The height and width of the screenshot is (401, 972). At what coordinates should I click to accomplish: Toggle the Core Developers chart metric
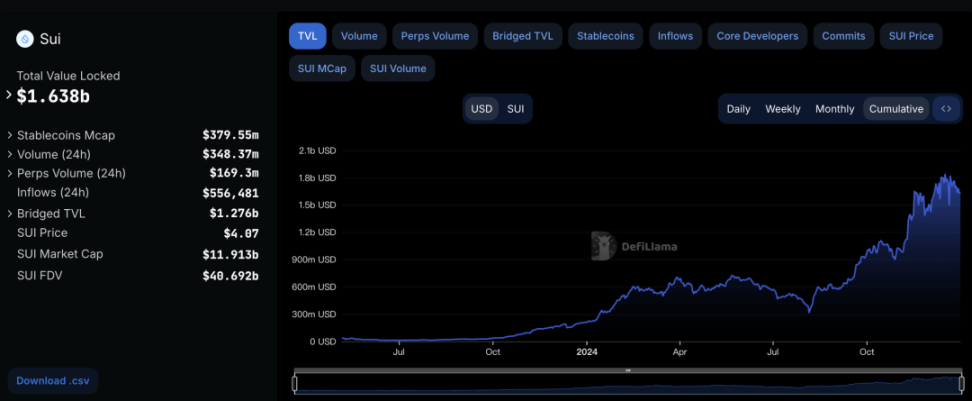758,36
